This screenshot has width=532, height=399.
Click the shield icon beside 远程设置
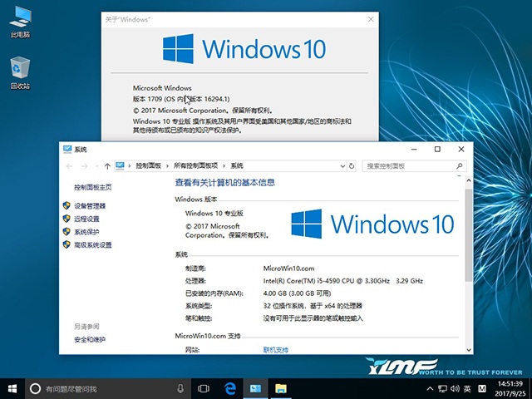point(66,219)
